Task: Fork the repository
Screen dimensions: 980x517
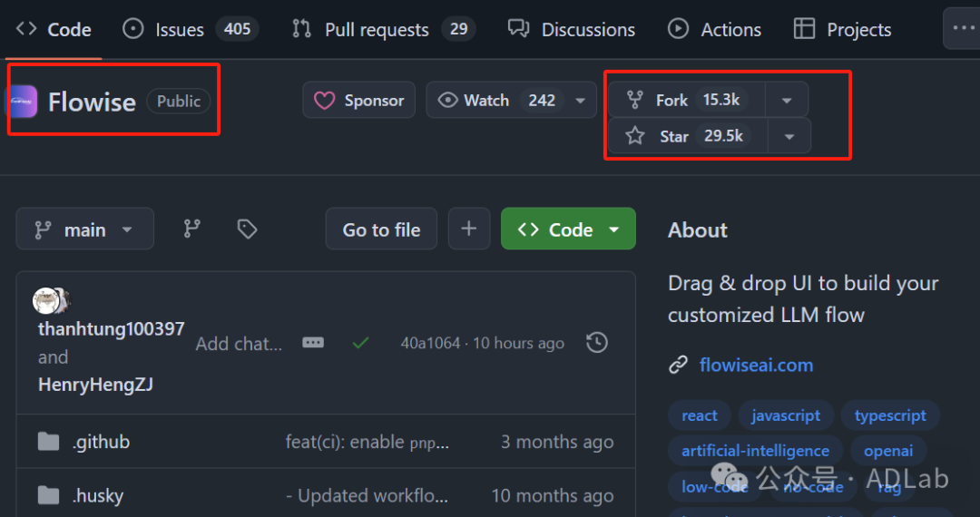Action: point(687,100)
